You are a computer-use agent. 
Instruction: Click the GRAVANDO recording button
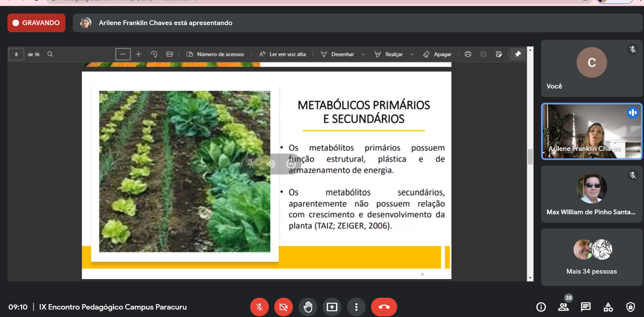point(36,23)
